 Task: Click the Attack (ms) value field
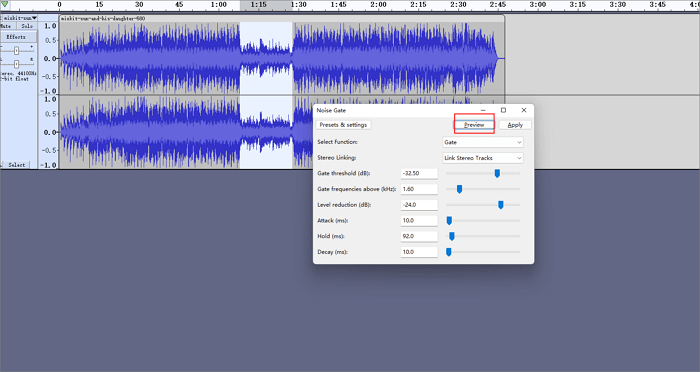click(x=419, y=220)
